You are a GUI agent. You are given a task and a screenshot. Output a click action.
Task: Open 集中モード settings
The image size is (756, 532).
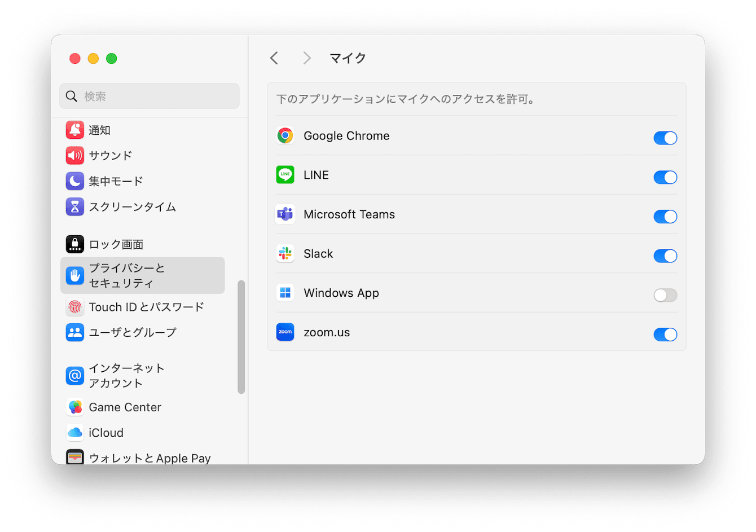(116, 181)
